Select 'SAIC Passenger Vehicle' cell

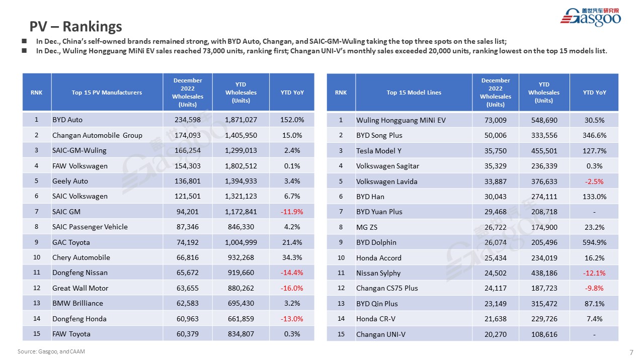(x=107, y=227)
